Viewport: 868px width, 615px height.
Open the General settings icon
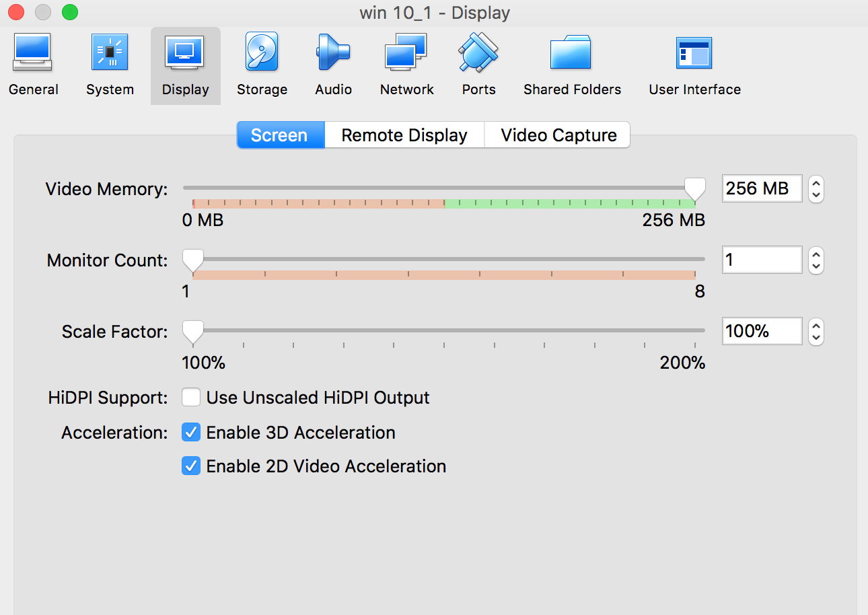point(33,55)
